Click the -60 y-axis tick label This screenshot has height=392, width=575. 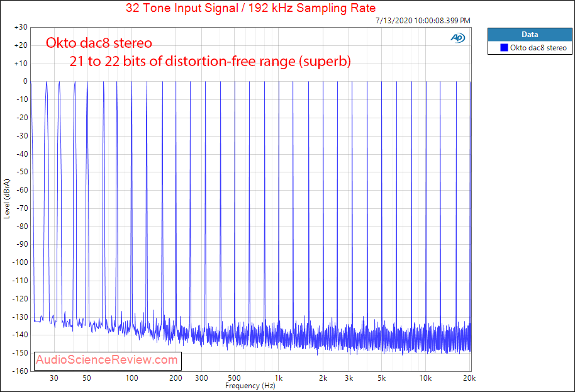(x=22, y=190)
